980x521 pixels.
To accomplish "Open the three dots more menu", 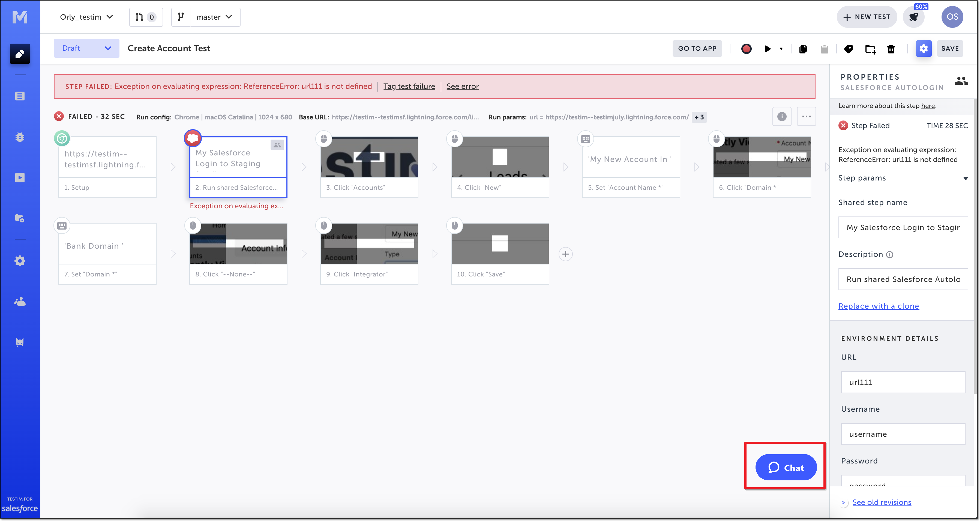I will click(x=806, y=117).
